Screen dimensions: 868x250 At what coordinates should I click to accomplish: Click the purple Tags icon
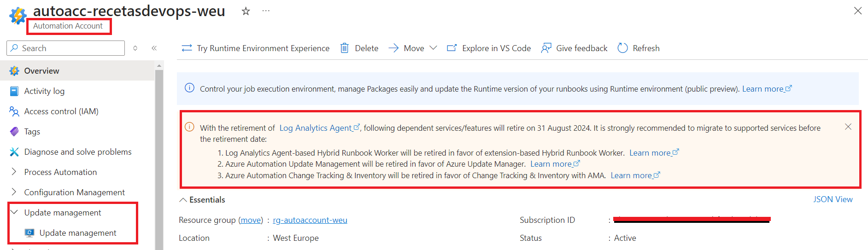(14, 132)
